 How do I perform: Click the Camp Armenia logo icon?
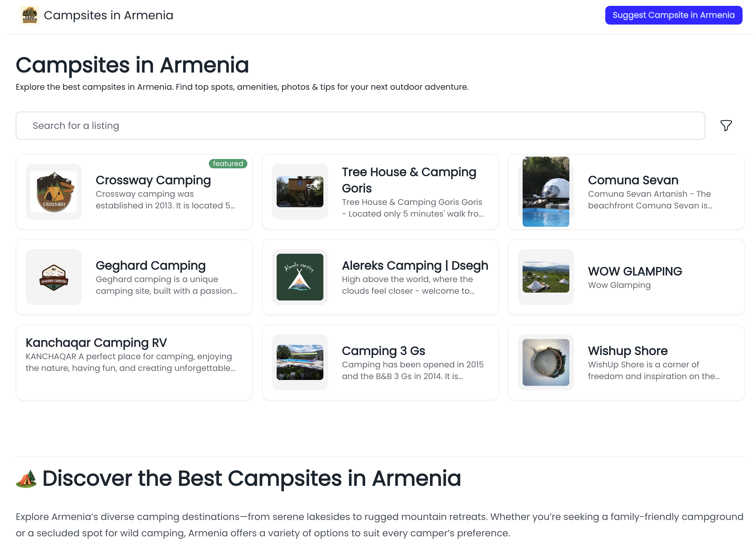[x=30, y=15]
